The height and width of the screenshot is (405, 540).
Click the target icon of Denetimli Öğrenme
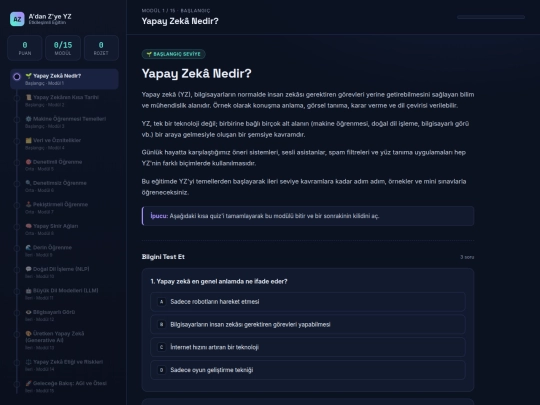pyautogui.click(x=29, y=162)
